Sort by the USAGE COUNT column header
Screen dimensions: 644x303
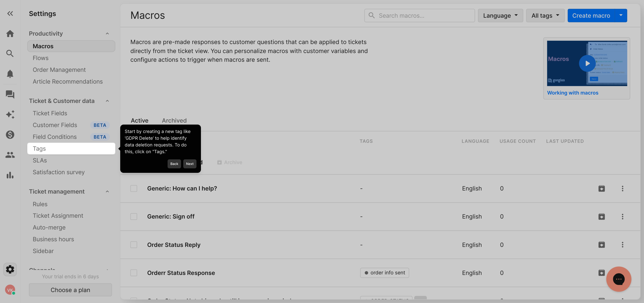[518, 141]
